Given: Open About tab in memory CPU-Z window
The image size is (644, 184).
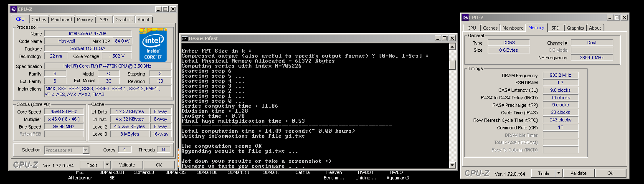Looking at the screenshot, I should (x=595, y=28).
